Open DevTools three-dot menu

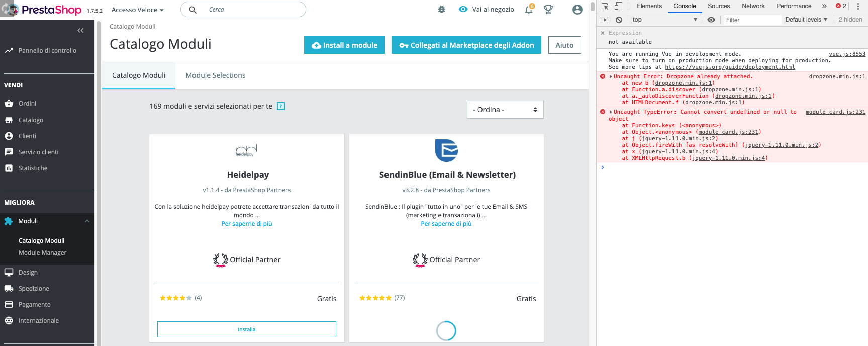[x=858, y=6]
